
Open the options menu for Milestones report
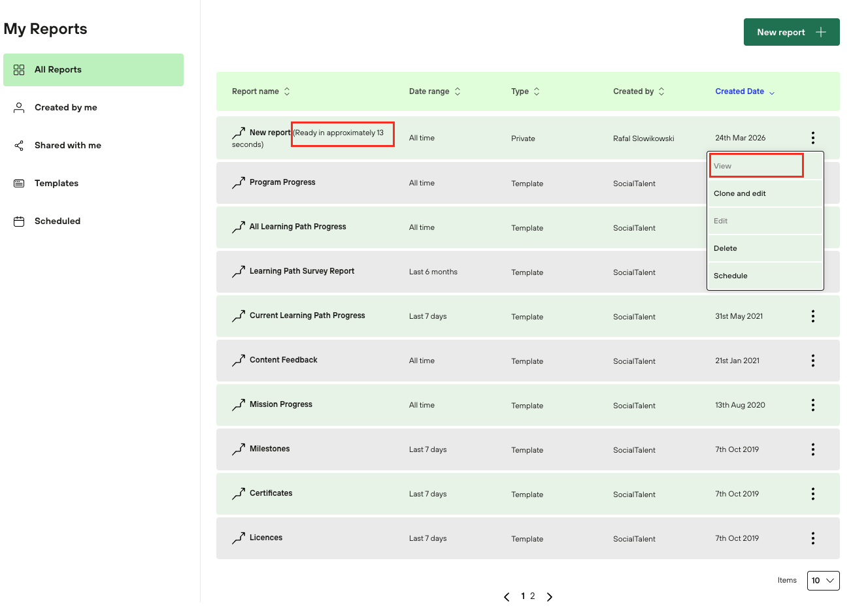coord(812,449)
